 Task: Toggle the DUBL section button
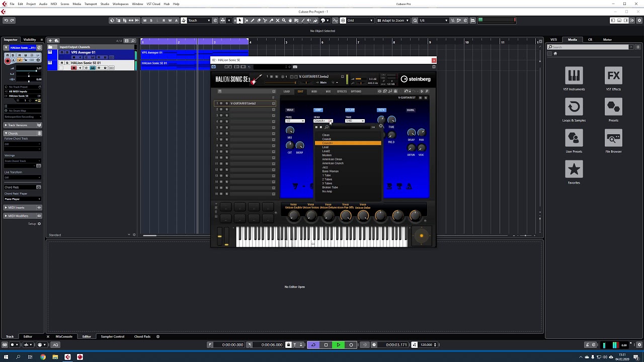click(411, 110)
